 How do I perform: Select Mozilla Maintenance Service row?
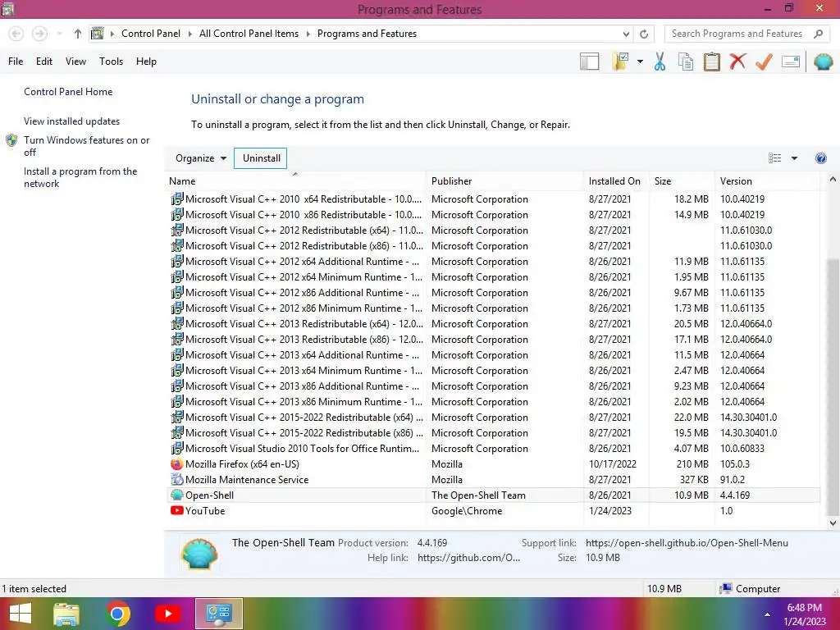coord(493,479)
